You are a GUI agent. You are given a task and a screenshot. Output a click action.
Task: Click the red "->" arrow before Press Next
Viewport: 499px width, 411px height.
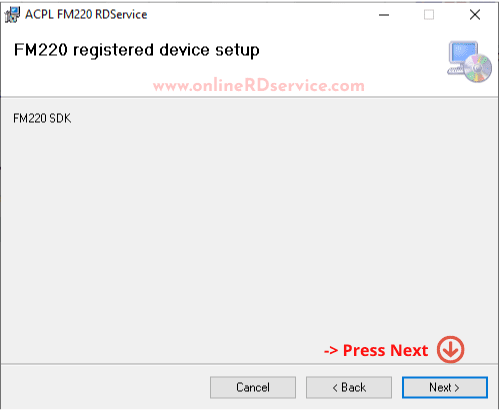[331, 351]
